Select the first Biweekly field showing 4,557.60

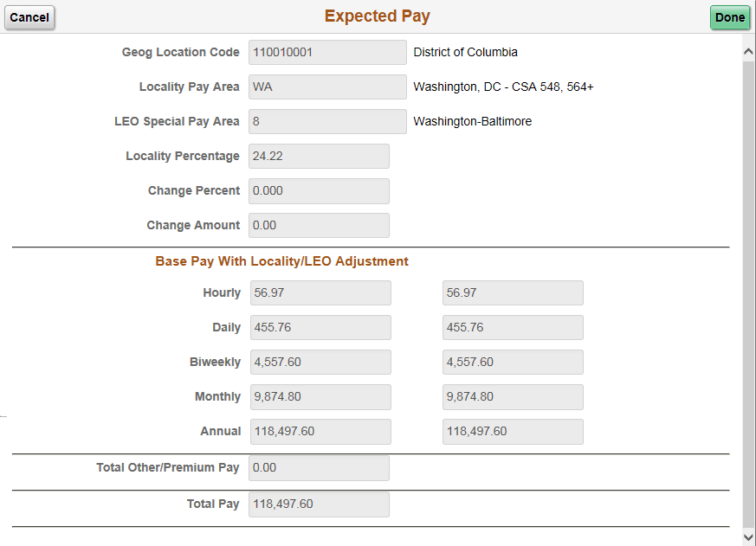click(x=320, y=362)
